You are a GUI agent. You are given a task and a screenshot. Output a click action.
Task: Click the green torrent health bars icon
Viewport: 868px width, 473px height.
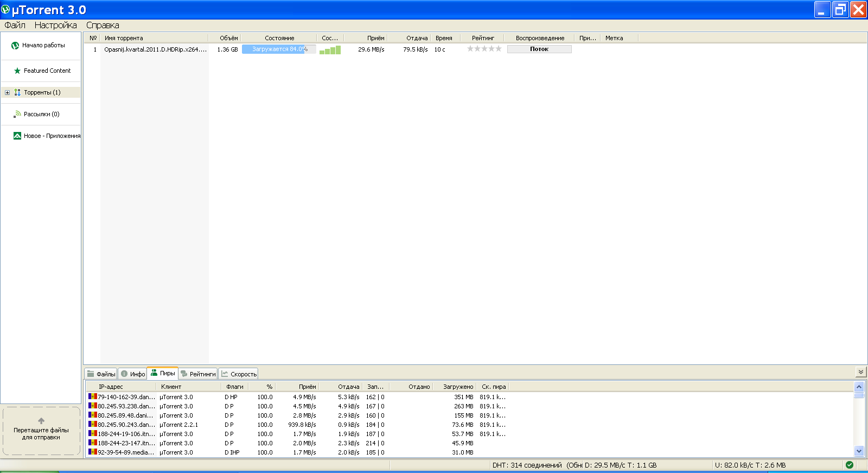(x=330, y=49)
